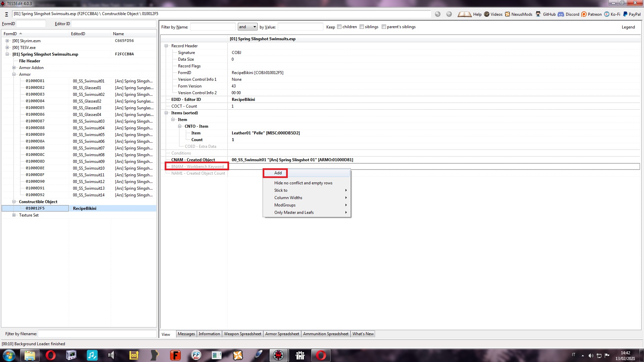Image resolution: width=644 pixels, height=362 pixels.
Task: Enable the Keep children checkbox
Action: [x=339, y=27]
